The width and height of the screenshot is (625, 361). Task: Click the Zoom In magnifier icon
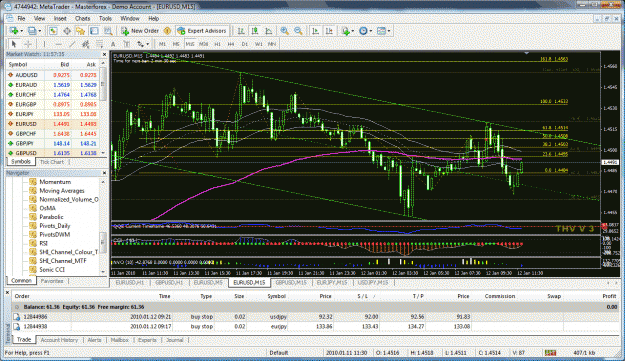point(284,31)
